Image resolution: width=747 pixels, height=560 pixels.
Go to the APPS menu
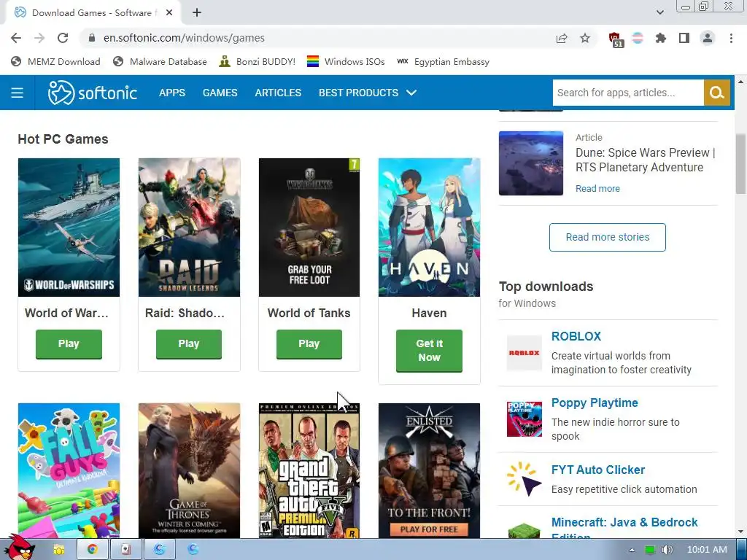click(x=172, y=93)
